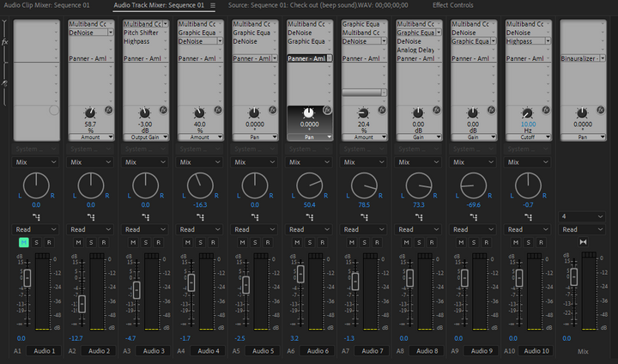Screen dimensions: 618x364
Task: Click the Audio 7 pan value 78.5
Action: pyautogui.click(x=364, y=205)
